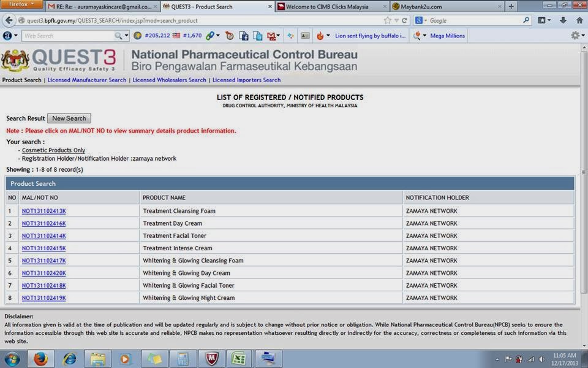
Task: Click the Lion sent flying by buffalo headline
Action: (x=371, y=36)
